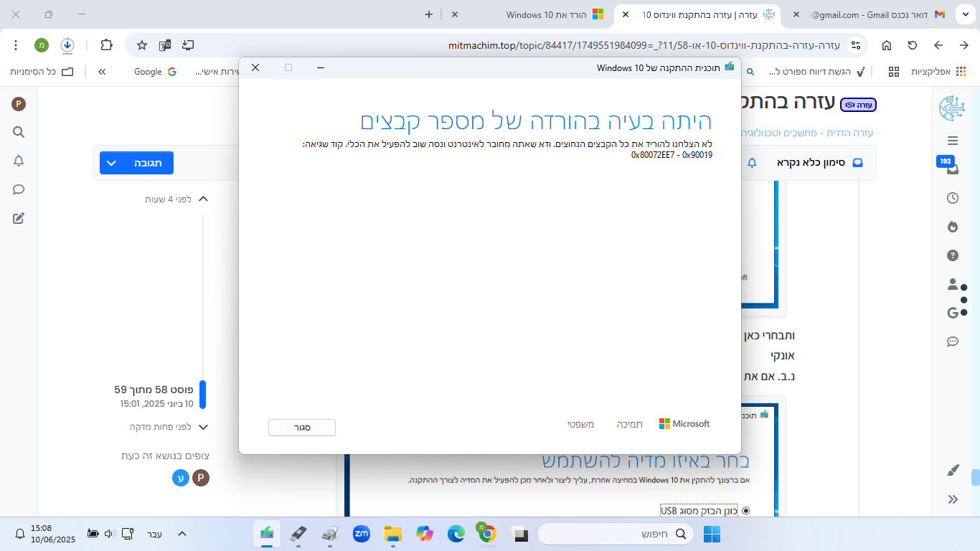The height and width of the screenshot is (551, 980).
Task: Click the Google G icon in forum sidebar
Action: (x=953, y=313)
